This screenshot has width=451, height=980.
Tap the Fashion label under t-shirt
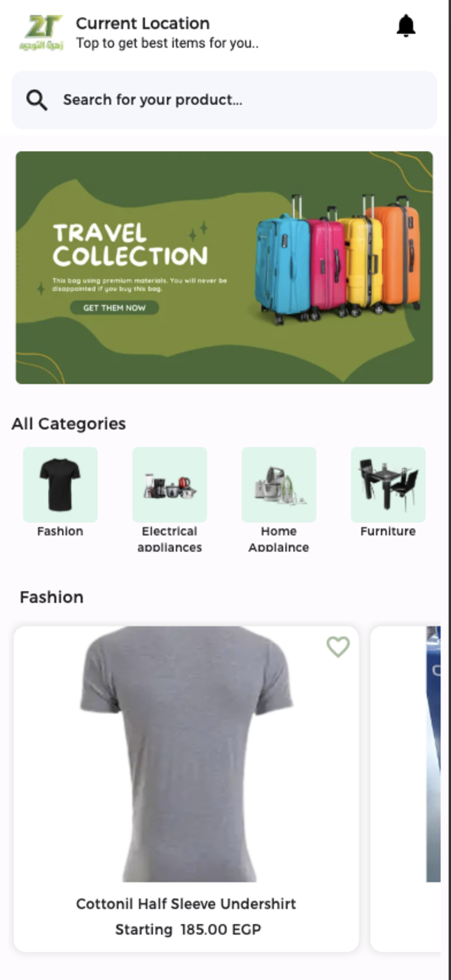pos(60,531)
